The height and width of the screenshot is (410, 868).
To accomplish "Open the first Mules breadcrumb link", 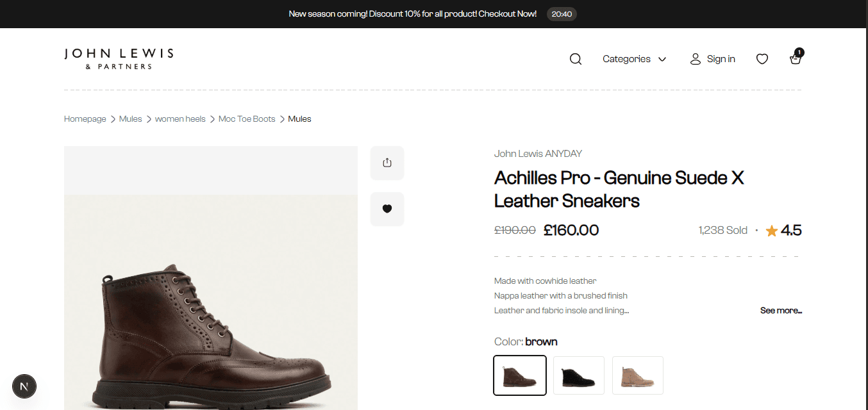I will (131, 119).
